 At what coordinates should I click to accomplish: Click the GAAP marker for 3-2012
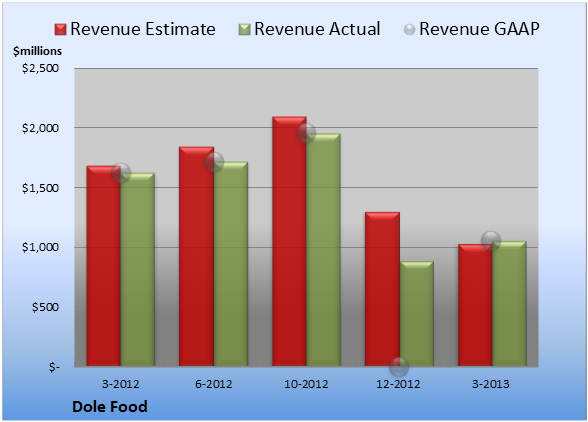coord(121,173)
